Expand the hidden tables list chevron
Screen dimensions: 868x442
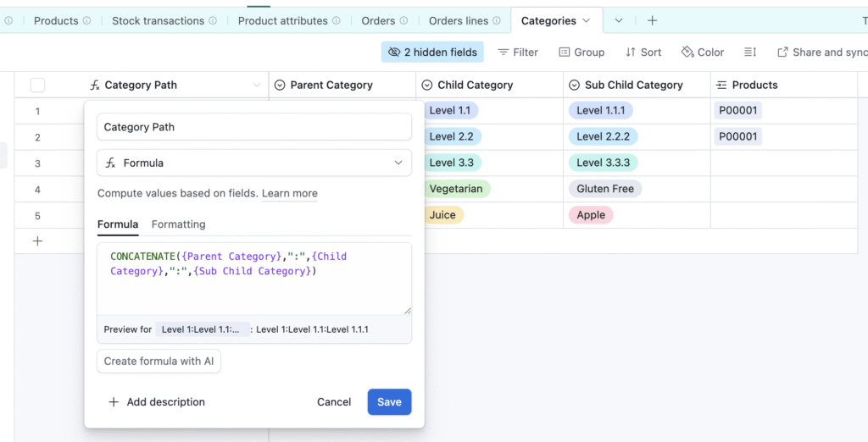tap(619, 20)
